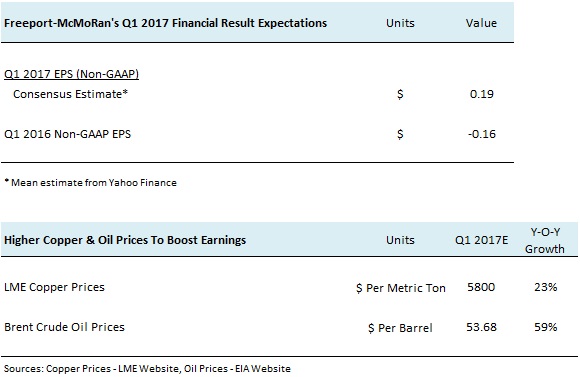Select the 23% copper growth value

(546, 287)
